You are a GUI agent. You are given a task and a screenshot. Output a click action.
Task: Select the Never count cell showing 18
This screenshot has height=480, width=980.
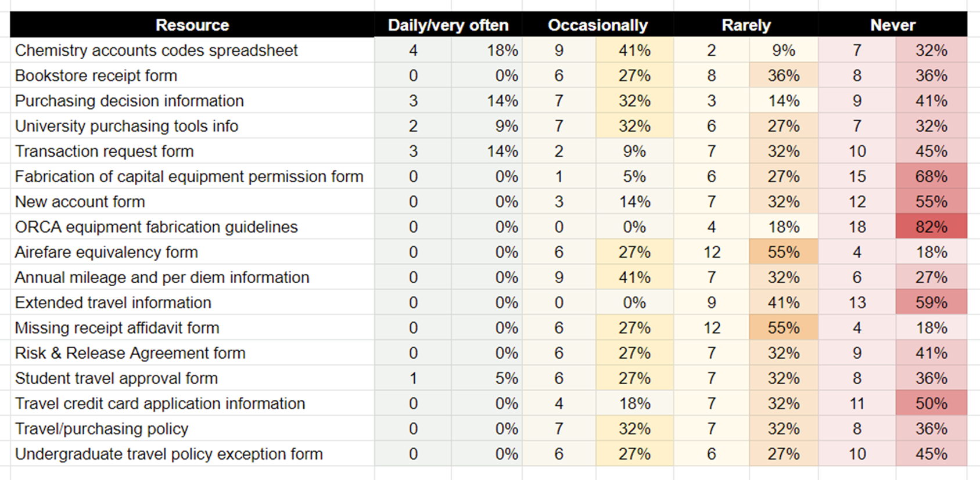click(x=857, y=227)
